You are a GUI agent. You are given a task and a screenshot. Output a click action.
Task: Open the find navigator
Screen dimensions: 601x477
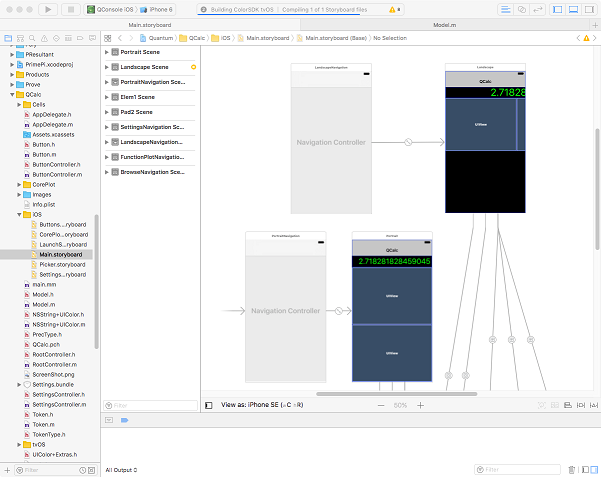[32, 38]
